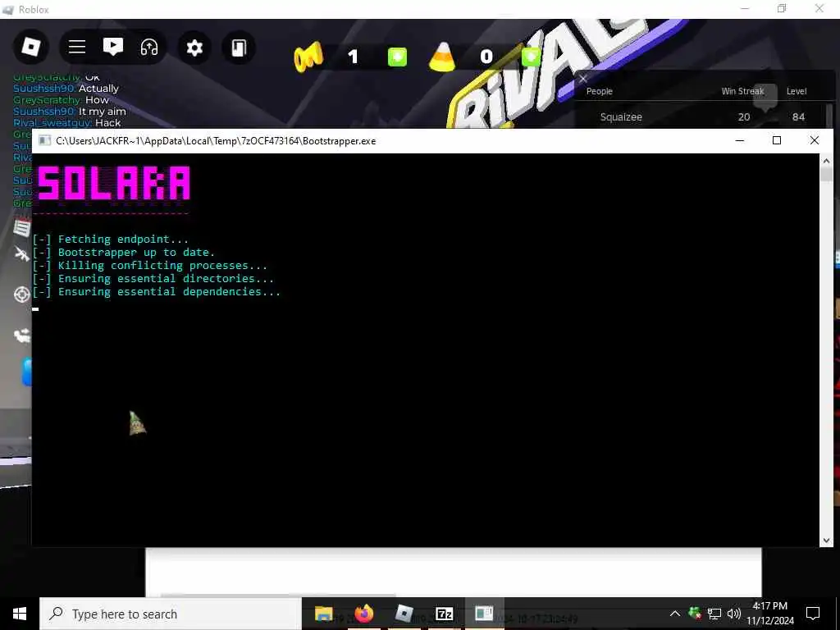Click the golden key currency icon
The width and height of the screenshot is (840, 630).
(308, 57)
